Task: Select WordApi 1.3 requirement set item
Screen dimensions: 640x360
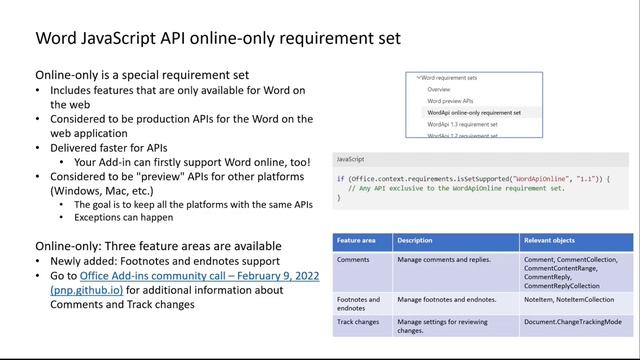Action: tap(462, 124)
